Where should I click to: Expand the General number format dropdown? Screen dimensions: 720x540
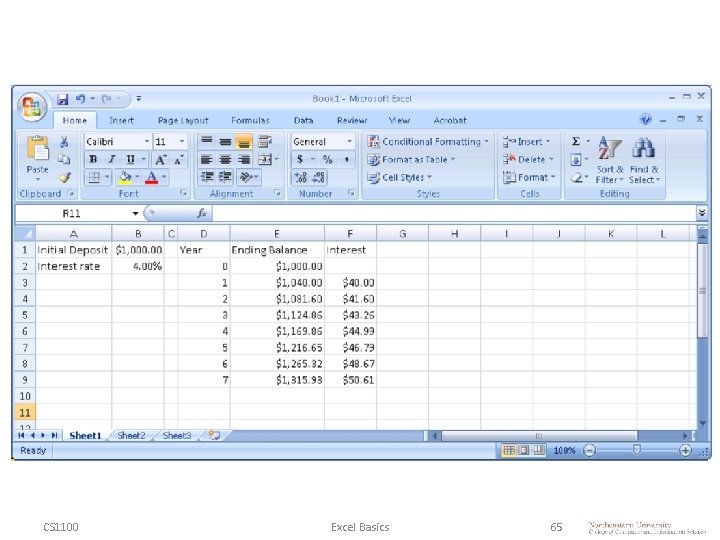pos(349,141)
